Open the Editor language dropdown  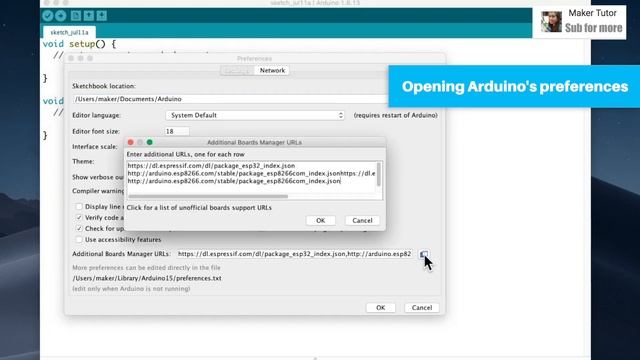[x=255, y=115]
